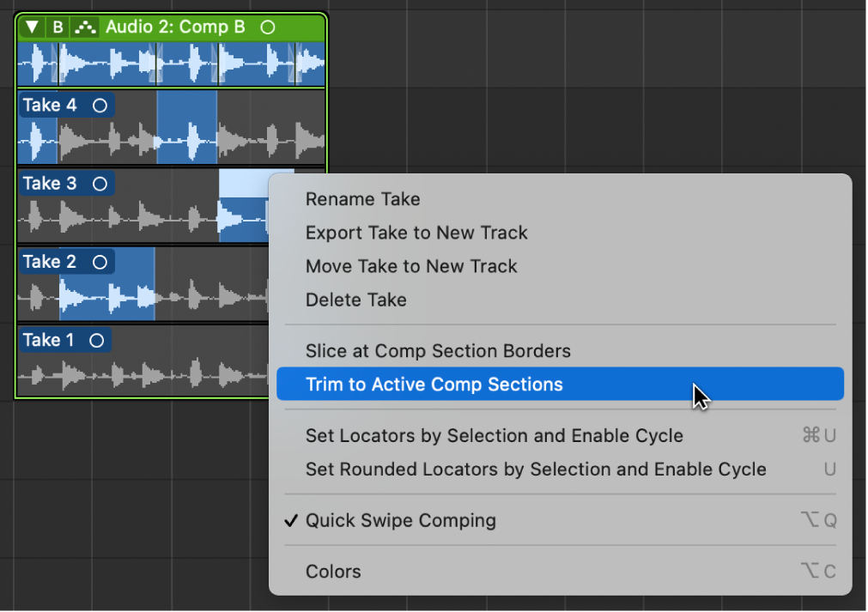Click "Move Take to New Track"
Screen dimensions: 868x612
[411, 266]
